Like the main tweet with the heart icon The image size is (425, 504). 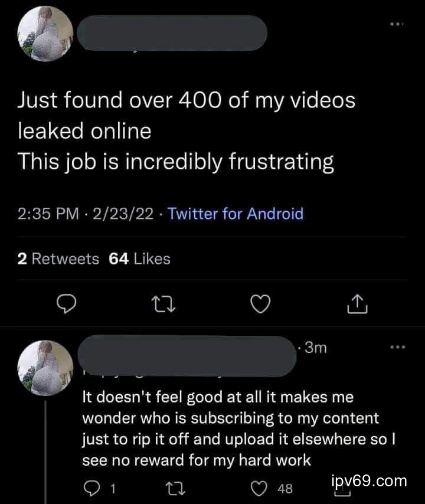pyautogui.click(x=259, y=303)
